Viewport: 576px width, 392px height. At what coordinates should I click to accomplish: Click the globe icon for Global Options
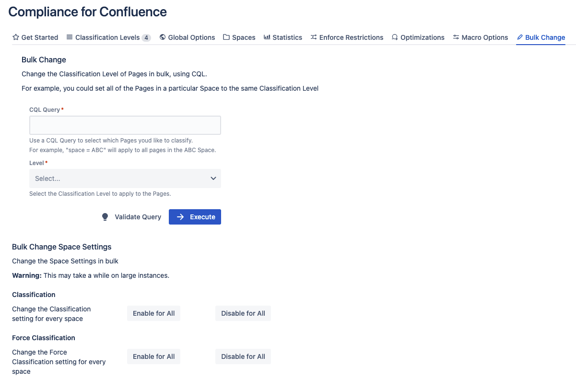click(x=163, y=37)
